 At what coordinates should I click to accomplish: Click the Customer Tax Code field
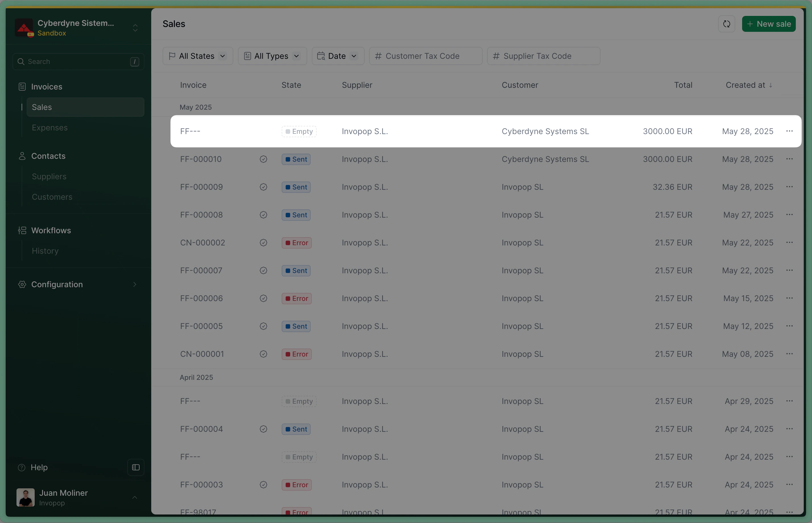click(425, 56)
